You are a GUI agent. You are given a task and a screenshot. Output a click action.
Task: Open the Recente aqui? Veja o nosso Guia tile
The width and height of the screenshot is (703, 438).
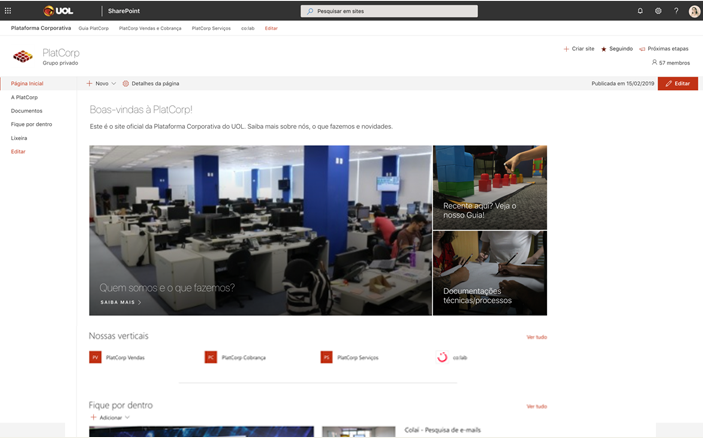click(x=490, y=187)
